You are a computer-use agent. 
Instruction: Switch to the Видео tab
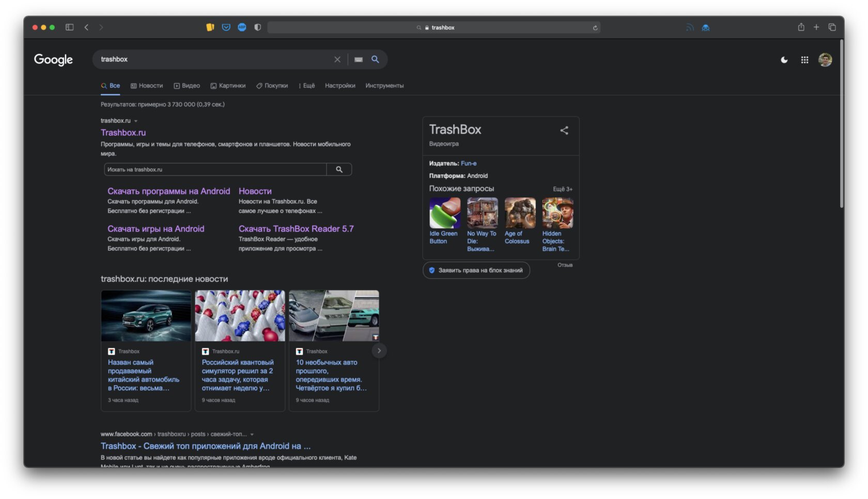[x=187, y=86]
